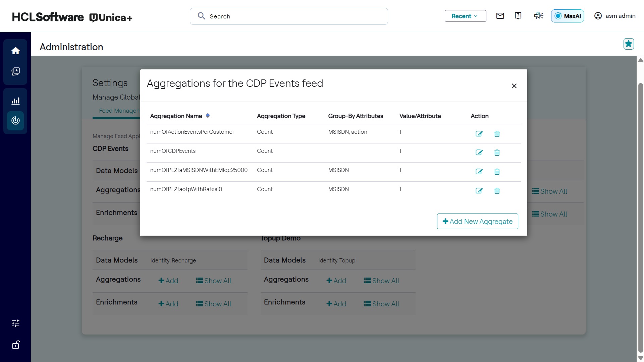Expand the Recent dropdown
The width and height of the screenshot is (644, 362).
465,16
